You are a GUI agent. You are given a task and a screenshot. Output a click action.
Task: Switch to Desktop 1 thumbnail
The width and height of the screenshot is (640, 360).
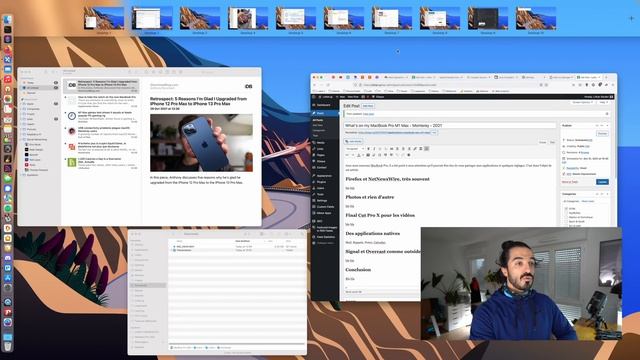coord(104,18)
